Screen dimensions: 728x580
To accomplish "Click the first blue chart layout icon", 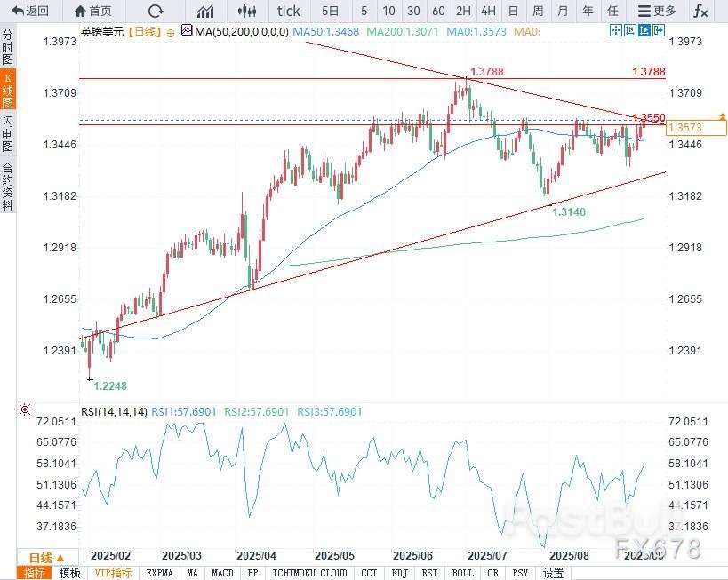I will click(x=616, y=30).
